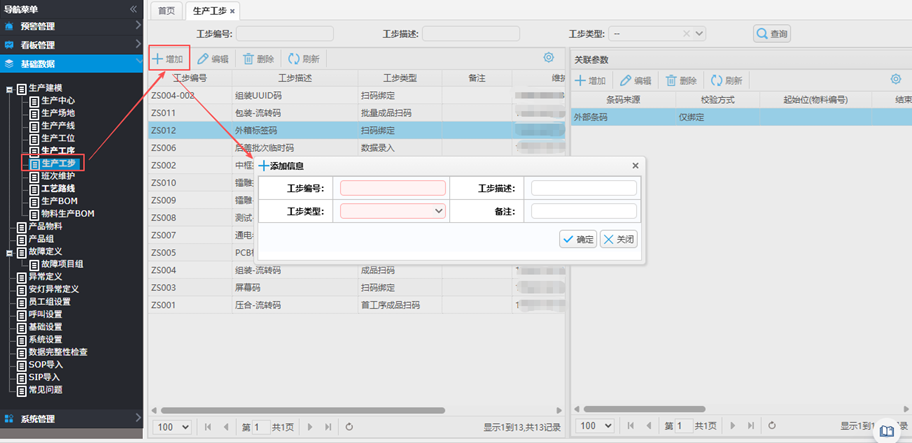Viewport: 912px width, 443px height.
Task: Open 常见问题 tree item
Action: point(45,390)
